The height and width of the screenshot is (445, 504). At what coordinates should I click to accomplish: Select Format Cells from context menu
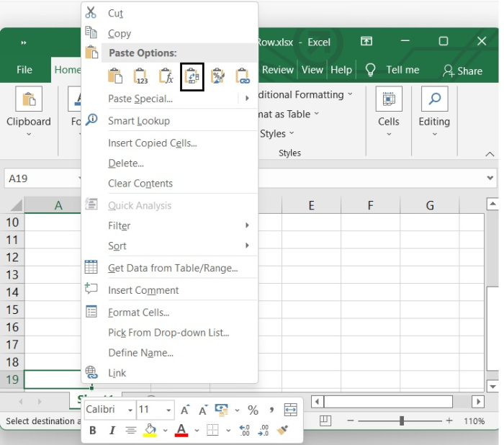point(138,313)
